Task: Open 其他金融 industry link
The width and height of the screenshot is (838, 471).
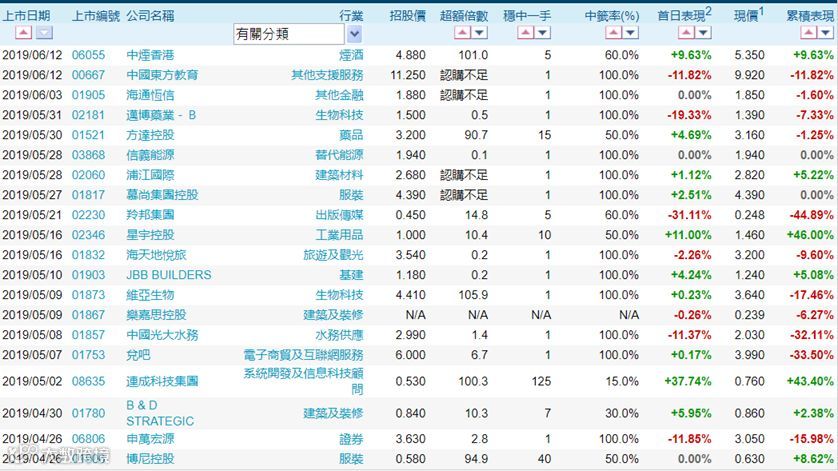Action: pyautogui.click(x=339, y=95)
